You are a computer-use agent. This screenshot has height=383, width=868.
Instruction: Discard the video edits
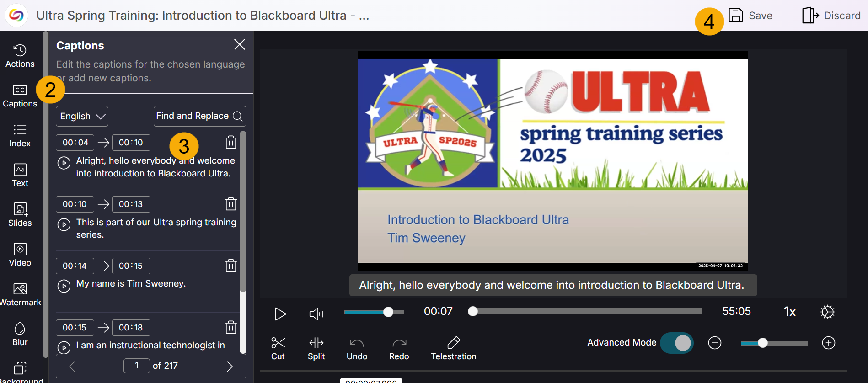831,15
